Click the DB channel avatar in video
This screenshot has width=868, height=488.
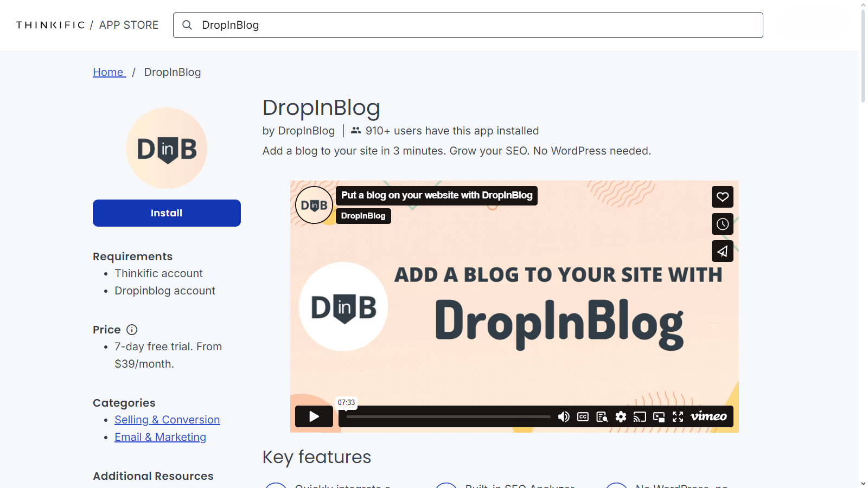click(314, 205)
